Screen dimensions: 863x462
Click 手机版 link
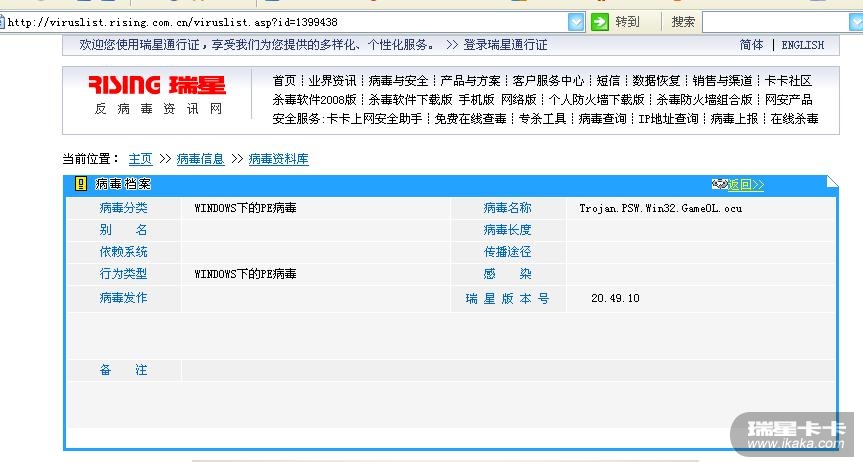477,100
